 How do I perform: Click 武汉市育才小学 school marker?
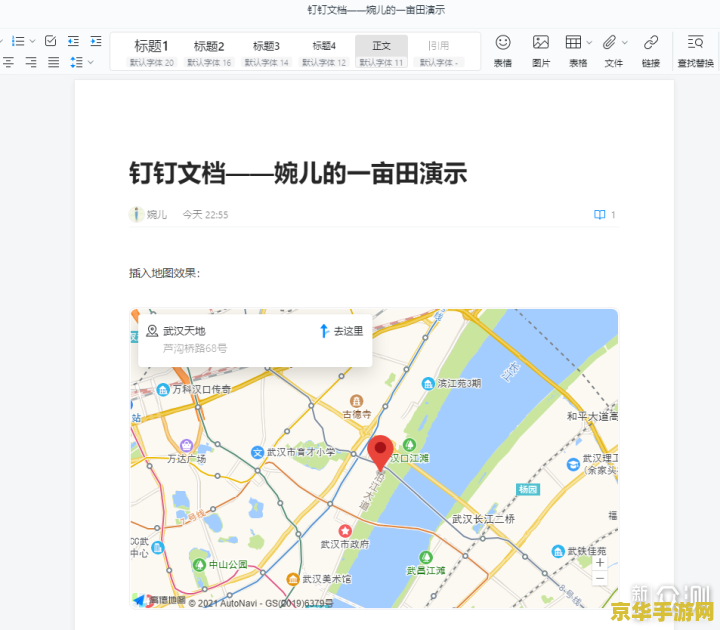point(294,452)
